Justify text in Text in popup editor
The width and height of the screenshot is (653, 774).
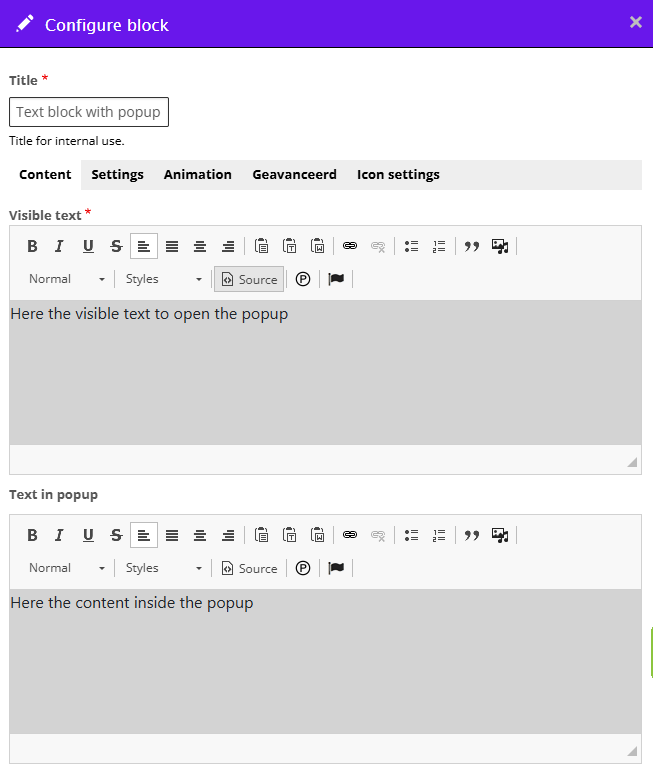click(172, 535)
